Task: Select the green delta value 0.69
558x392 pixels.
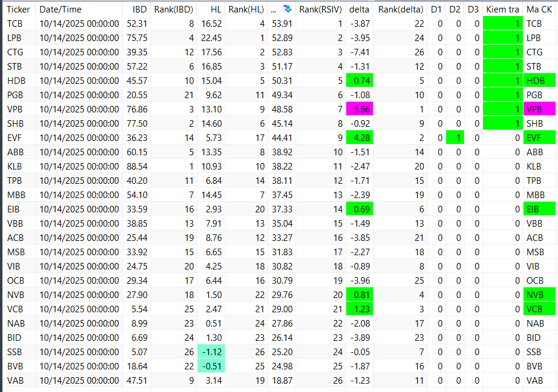Action: [359, 209]
